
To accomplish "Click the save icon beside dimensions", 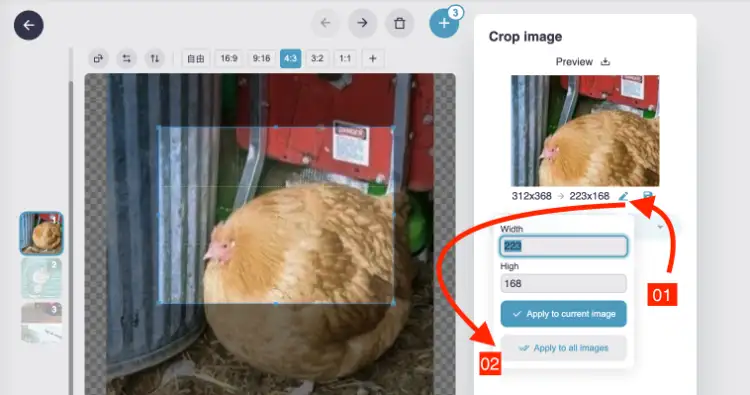I will (647, 196).
